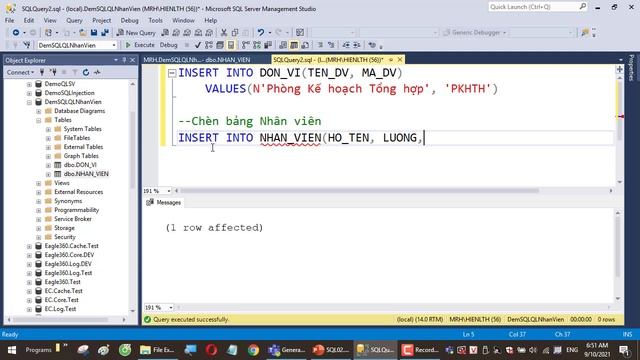Toggle Include Live Query Statistics icon
The height and width of the screenshot is (360, 640).
(x=257, y=45)
